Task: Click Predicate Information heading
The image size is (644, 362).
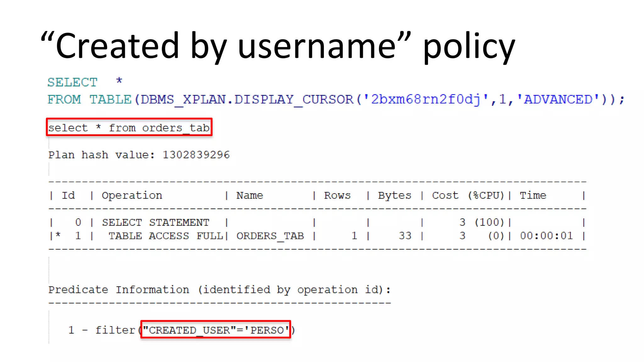Action: [x=219, y=290]
